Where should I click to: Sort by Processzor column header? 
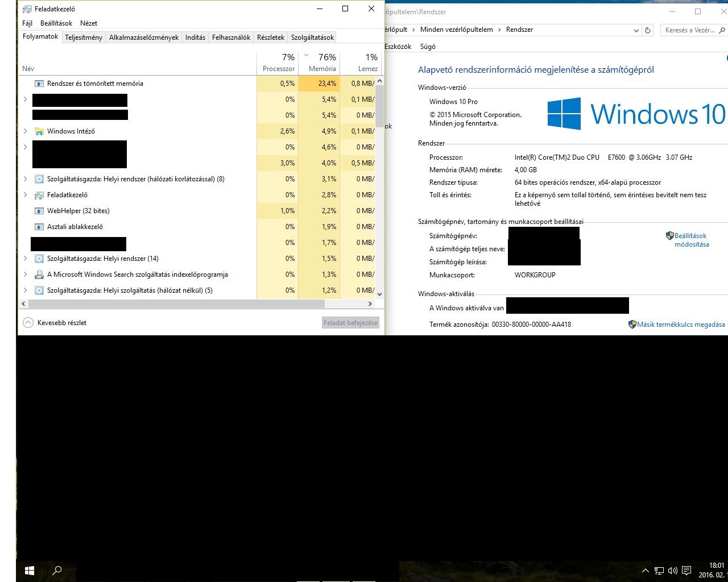[x=278, y=63]
